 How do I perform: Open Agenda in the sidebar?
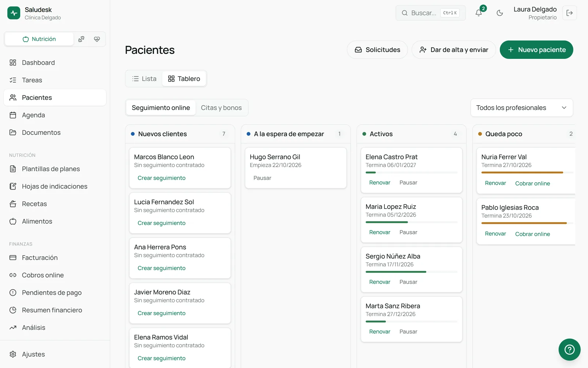[x=55, y=115]
